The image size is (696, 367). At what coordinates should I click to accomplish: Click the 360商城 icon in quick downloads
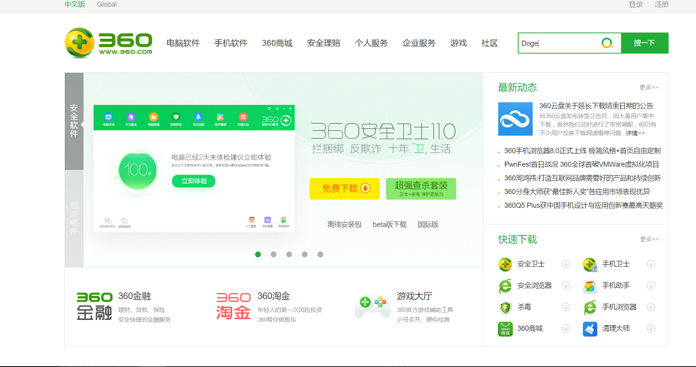pyautogui.click(x=505, y=329)
